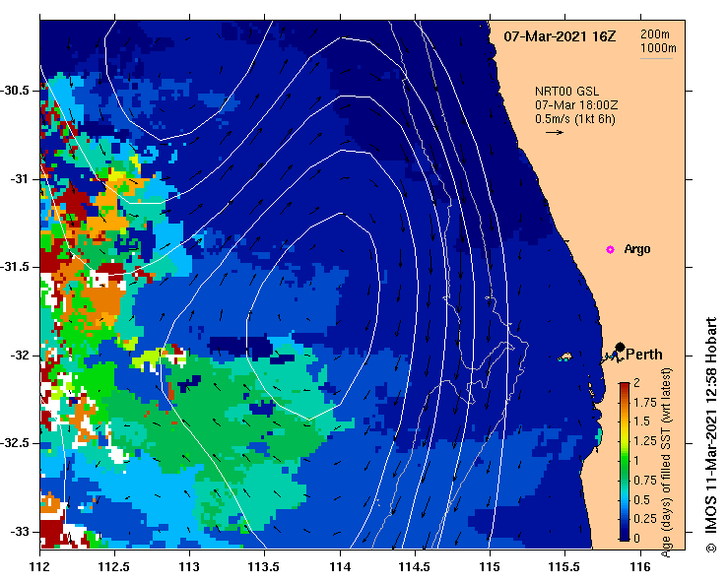Click the 1000m depth contour legend label
Screen dimensions: 728x583
658,48
